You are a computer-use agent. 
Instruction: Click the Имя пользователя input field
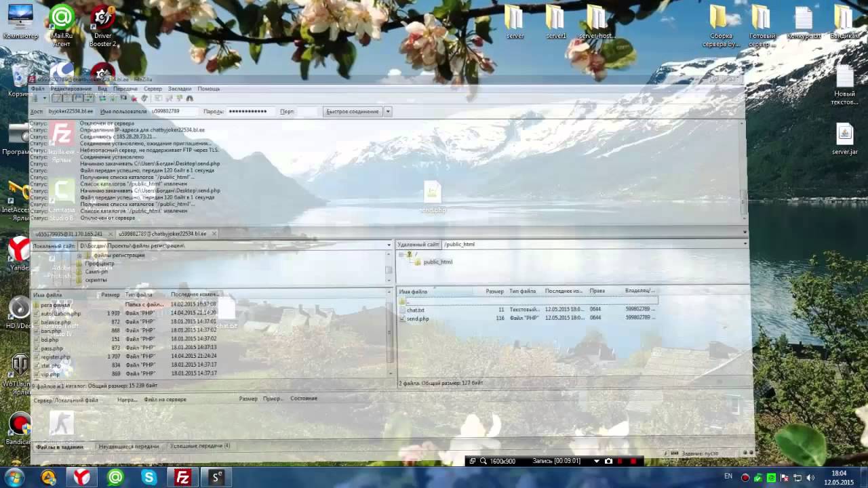coord(174,111)
